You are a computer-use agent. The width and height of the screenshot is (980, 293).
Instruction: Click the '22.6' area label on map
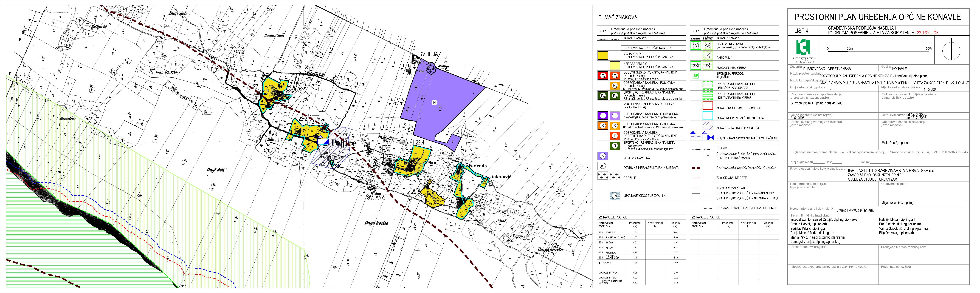(459, 160)
